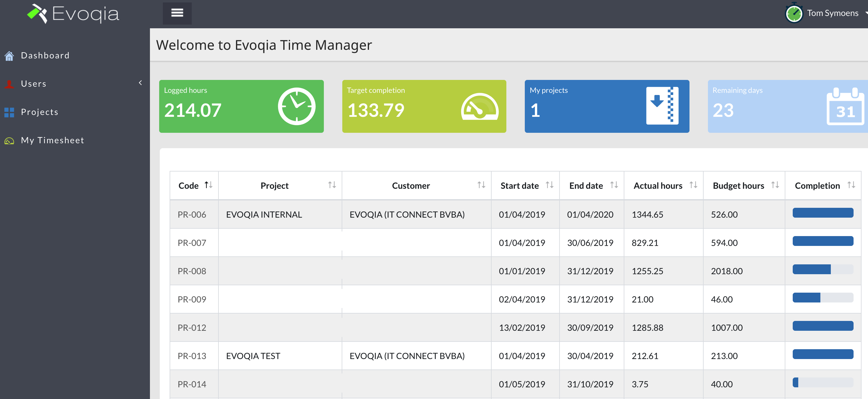Click the Projects grid icon
The height and width of the screenshot is (399, 868).
(9, 112)
